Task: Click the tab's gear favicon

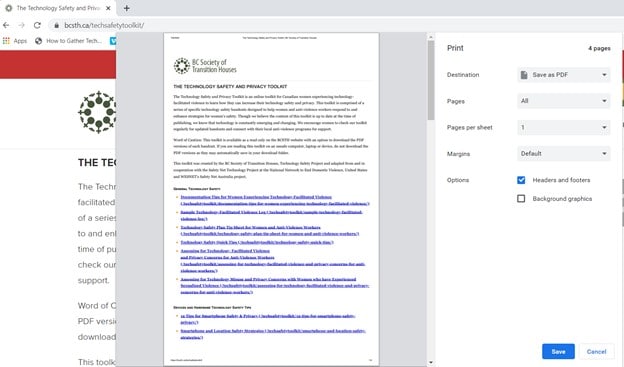Action: (x=8, y=8)
